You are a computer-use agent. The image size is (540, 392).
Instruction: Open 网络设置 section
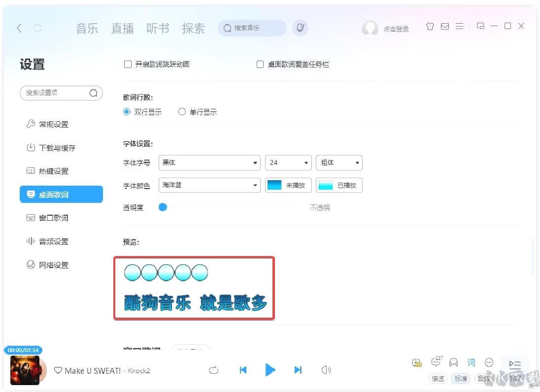[61, 264]
